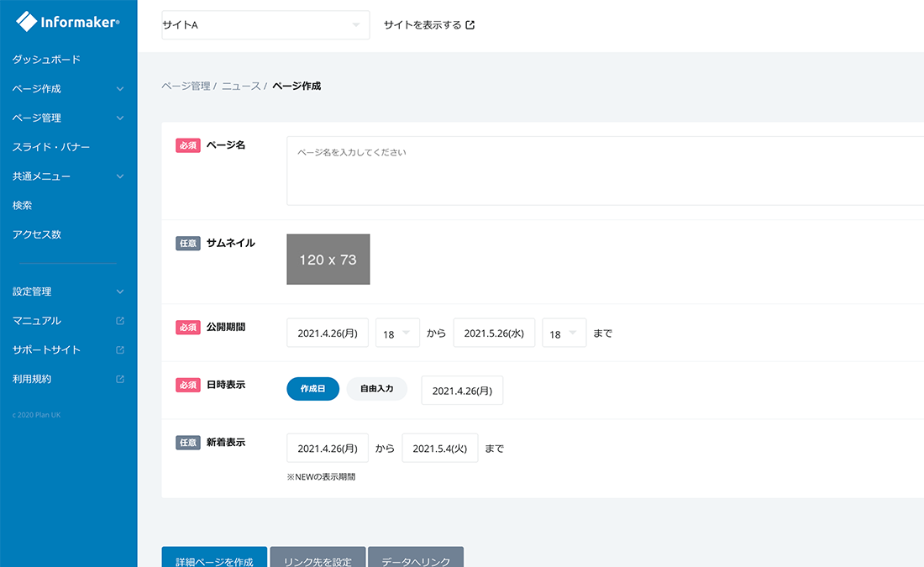Click the 120 x 73 thumbnail placeholder
The width and height of the screenshot is (924, 567).
(328, 259)
